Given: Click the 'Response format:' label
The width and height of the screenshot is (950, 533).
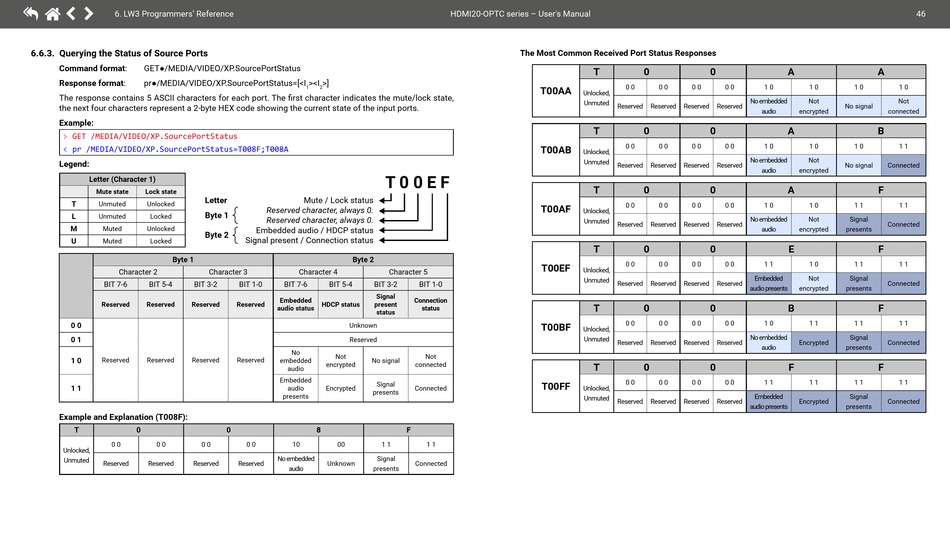Looking at the screenshot, I should pyautogui.click(x=92, y=84).
